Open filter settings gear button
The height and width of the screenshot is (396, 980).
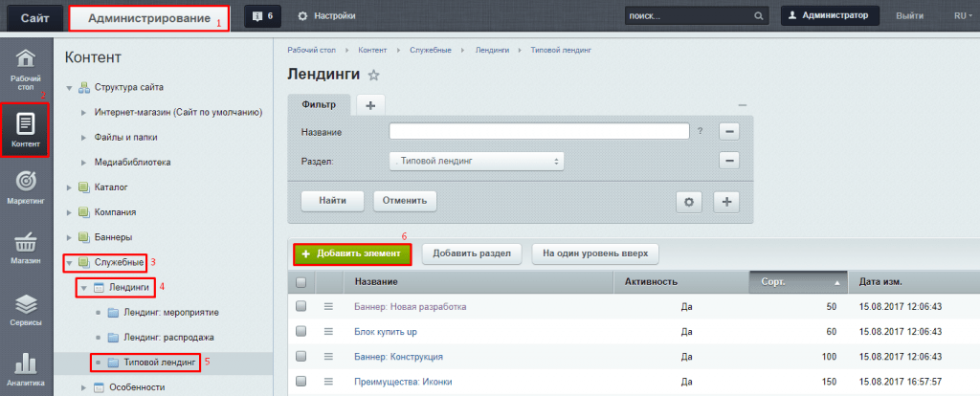pyautogui.click(x=689, y=201)
